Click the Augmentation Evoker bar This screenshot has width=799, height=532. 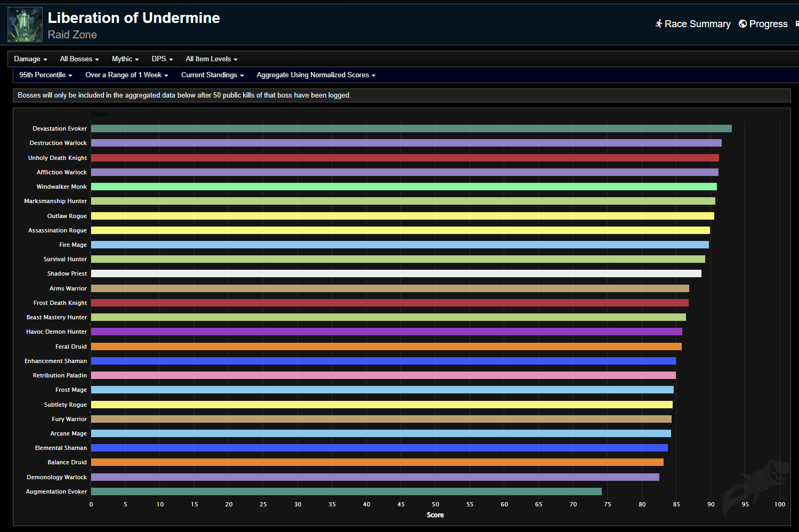point(346,491)
